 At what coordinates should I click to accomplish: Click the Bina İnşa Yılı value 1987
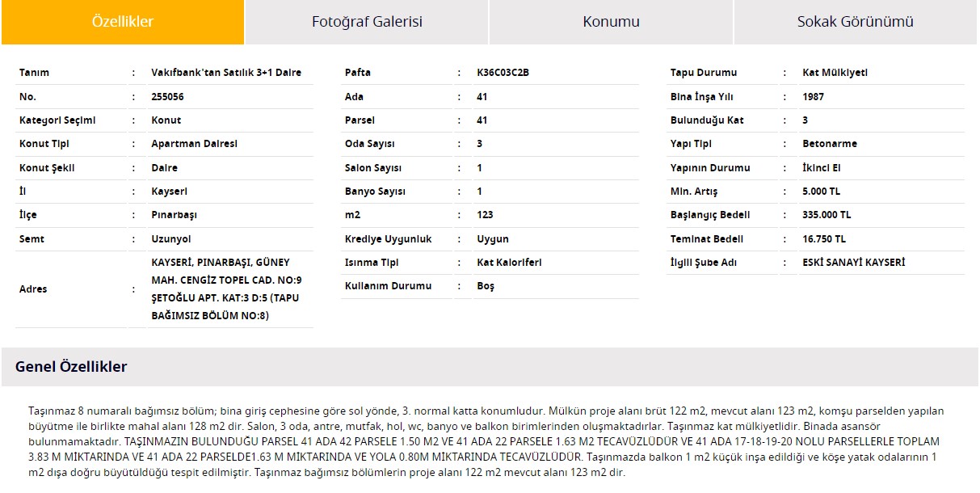(x=814, y=97)
